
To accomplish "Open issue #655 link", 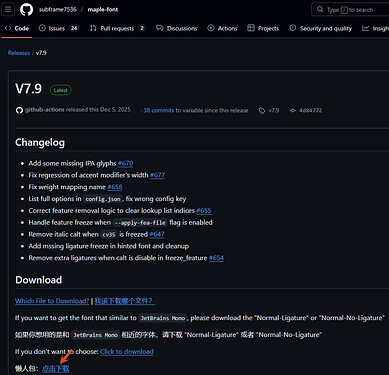I will coord(204,211).
